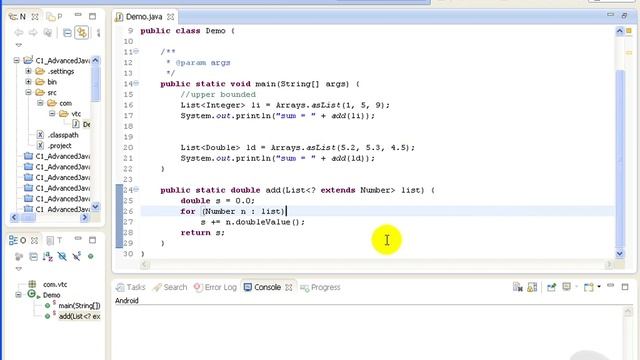Click editor vertical scrollbar down arrow
The image size is (640, 360).
(x=620, y=253)
